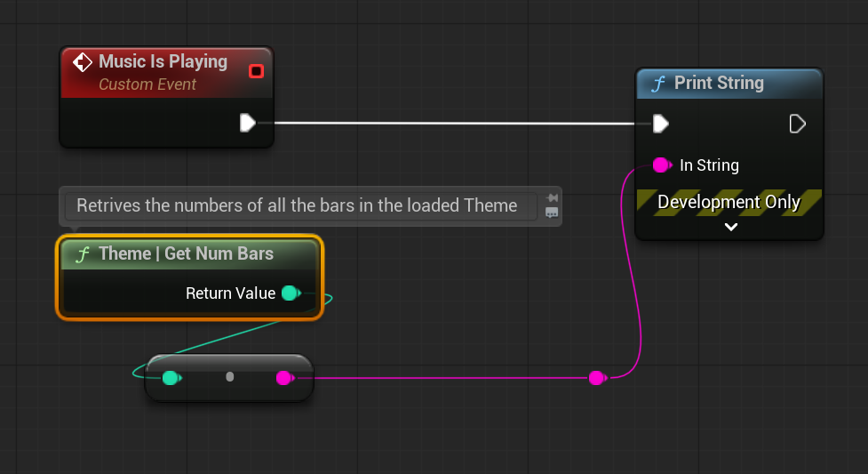This screenshot has height=474, width=868.
Task: Toggle the comment bubble pin icon
Action: pos(552,197)
